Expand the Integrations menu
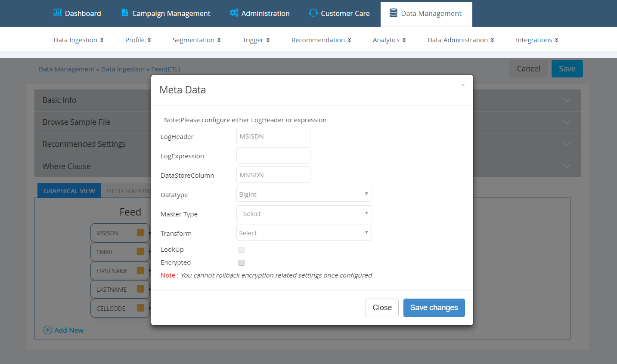The width and height of the screenshot is (617, 364). [537, 40]
